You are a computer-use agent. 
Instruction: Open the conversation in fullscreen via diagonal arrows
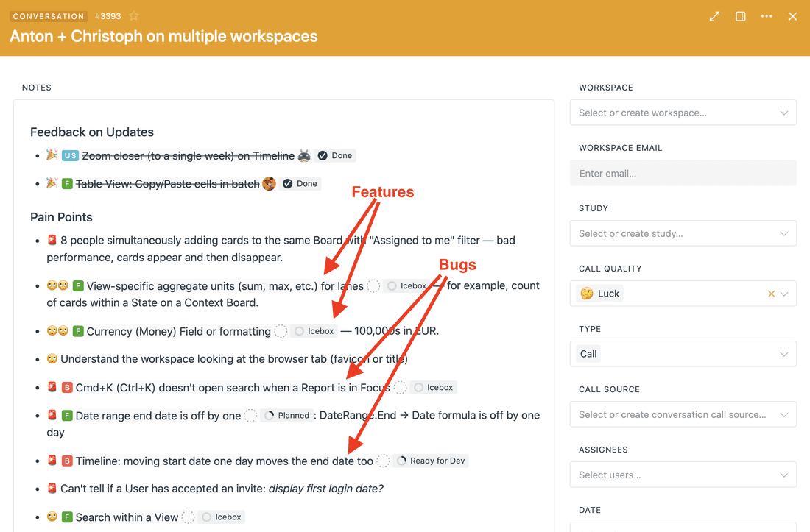714,15
